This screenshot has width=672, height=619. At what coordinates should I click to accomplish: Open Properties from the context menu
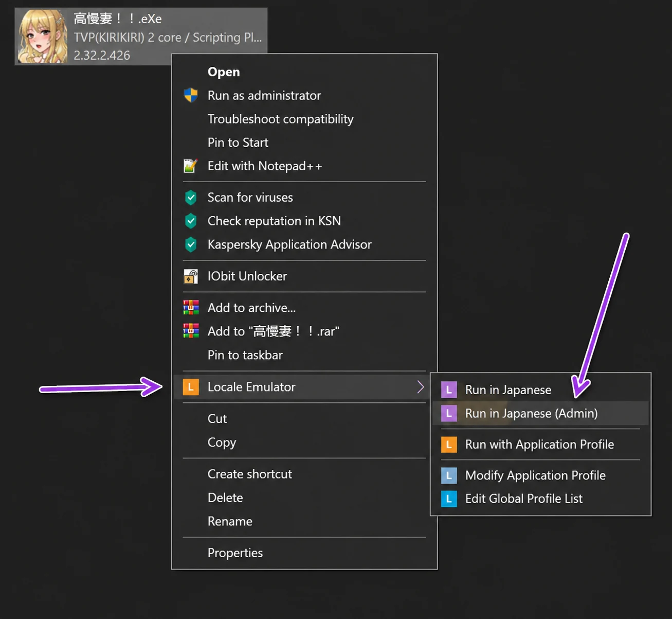pos(304,553)
